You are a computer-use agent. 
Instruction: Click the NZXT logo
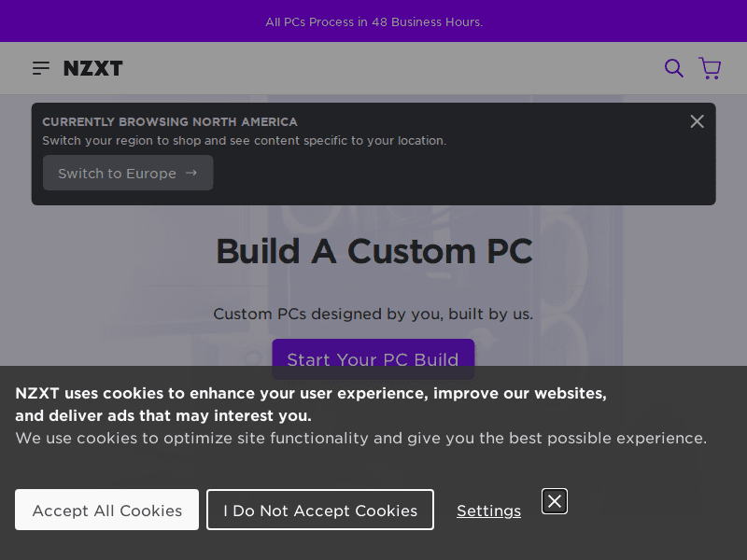pyautogui.click(x=93, y=68)
